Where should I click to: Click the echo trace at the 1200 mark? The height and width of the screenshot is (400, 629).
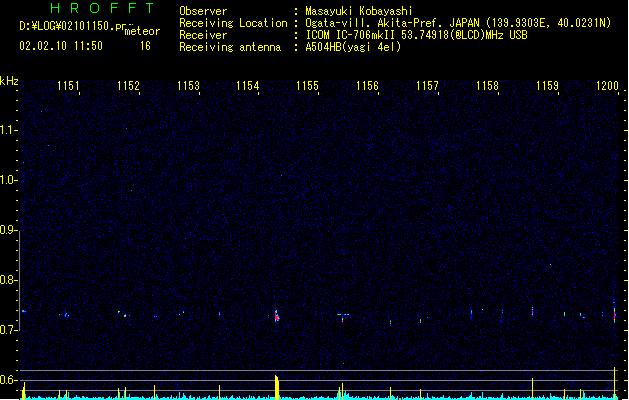pyautogui.click(x=614, y=313)
